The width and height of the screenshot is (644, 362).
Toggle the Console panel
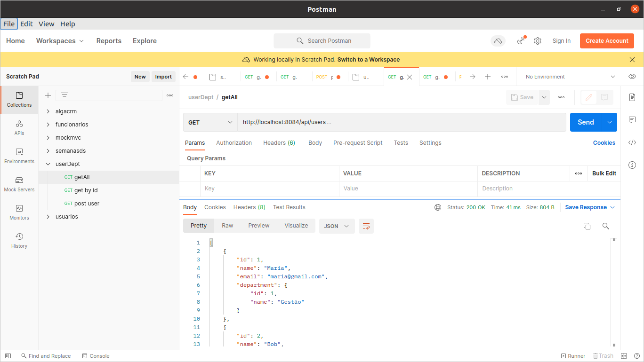(x=96, y=356)
